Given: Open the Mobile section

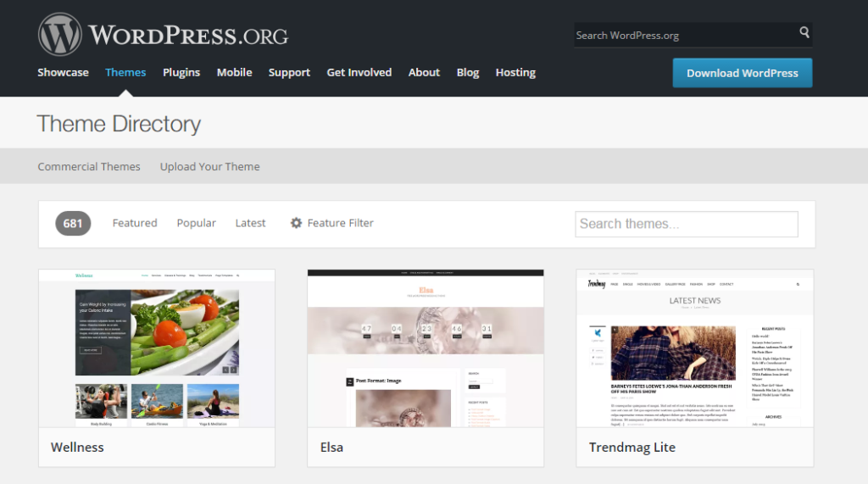Looking at the screenshot, I should click(x=234, y=73).
